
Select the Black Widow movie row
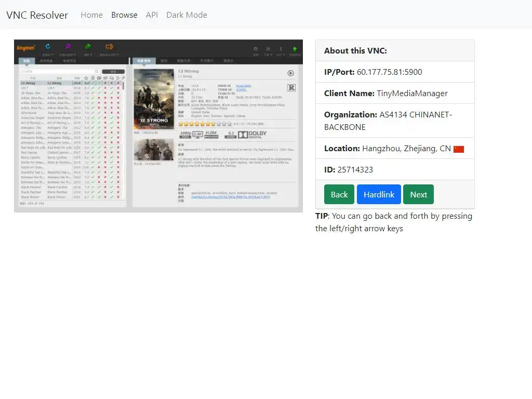coord(71,197)
